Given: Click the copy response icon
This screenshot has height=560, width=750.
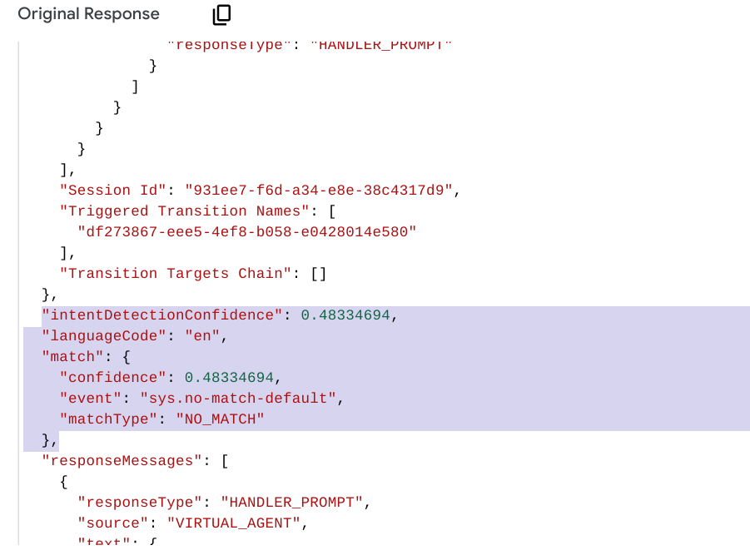Looking at the screenshot, I should 221,14.
